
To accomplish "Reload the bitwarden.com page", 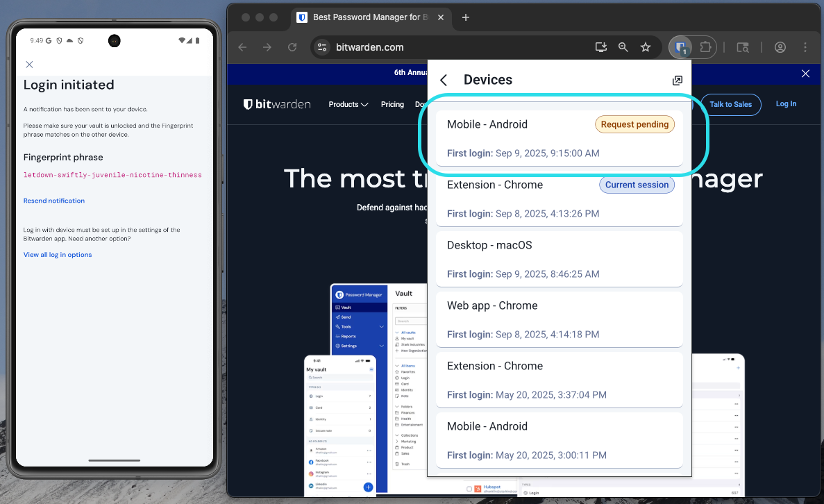I will 292,47.
